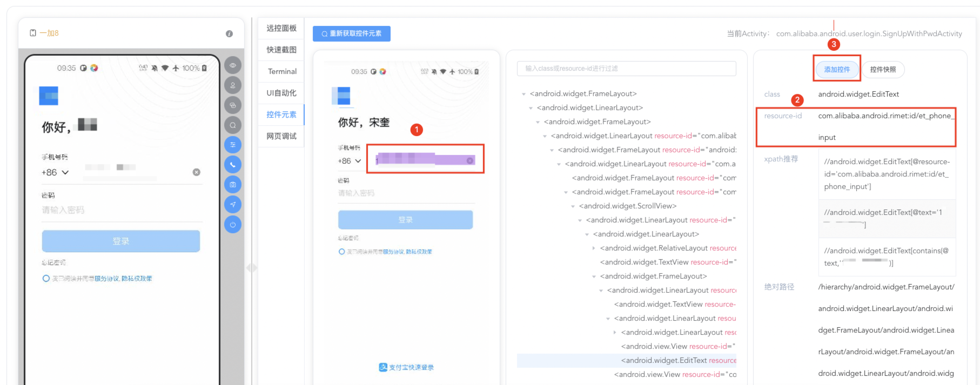This screenshot has width=980, height=385.
Task: Expand the android.widget.RelativeLayout tree node
Action: [x=594, y=248]
